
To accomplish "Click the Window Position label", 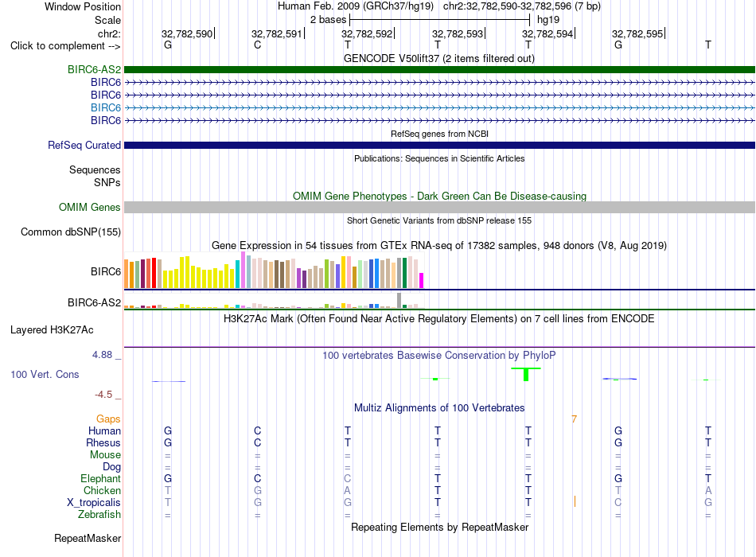I will point(83,6).
